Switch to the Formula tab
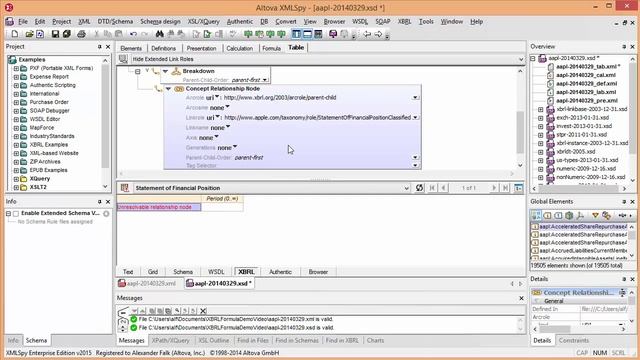 pos(271,48)
